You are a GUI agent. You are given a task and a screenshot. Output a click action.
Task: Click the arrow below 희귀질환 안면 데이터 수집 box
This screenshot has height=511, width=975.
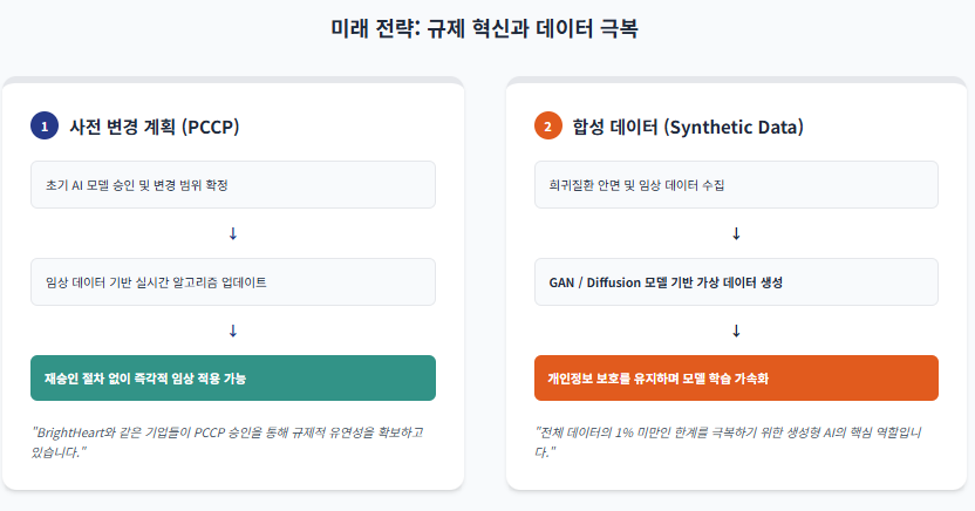pyautogui.click(x=736, y=234)
